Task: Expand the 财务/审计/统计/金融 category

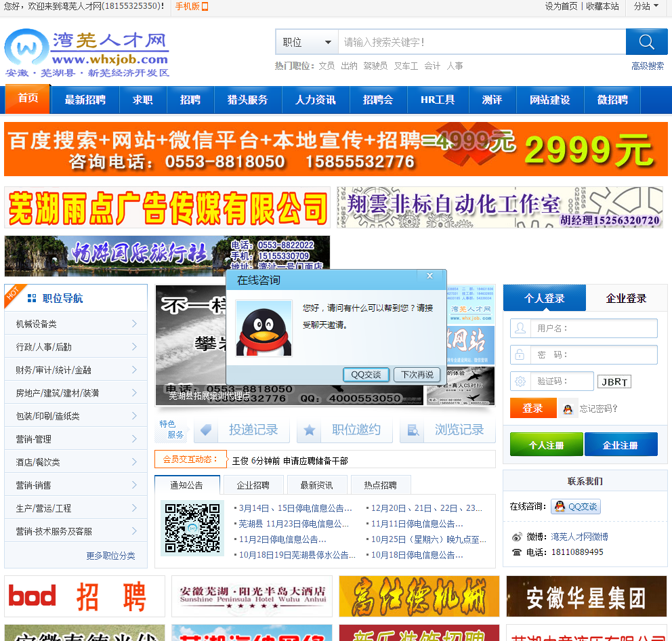Action: pos(76,370)
